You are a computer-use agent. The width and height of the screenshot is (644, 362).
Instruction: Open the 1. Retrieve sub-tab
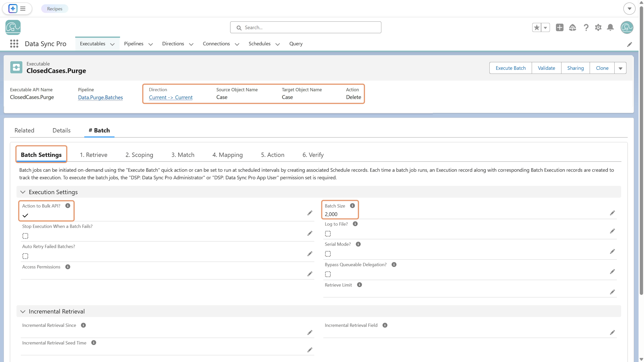click(x=94, y=155)
